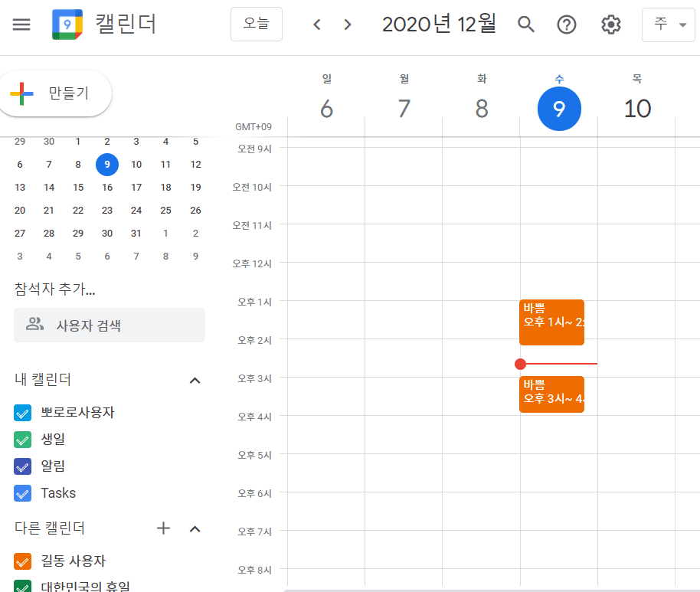Click the 뽀로로사용자 calendar label
This screenshot has height=592, width=700.
click(77, 412)
